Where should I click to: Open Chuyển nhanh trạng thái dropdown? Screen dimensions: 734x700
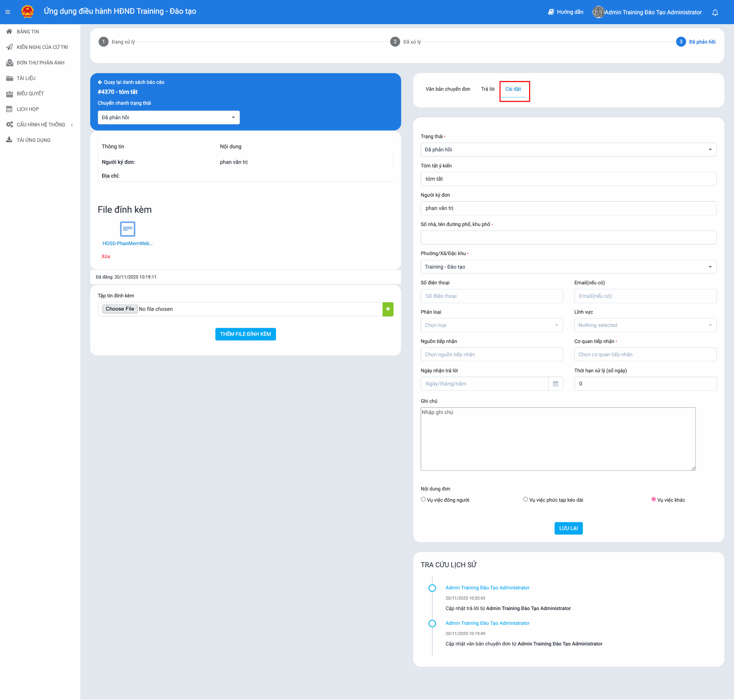point(169,117)
